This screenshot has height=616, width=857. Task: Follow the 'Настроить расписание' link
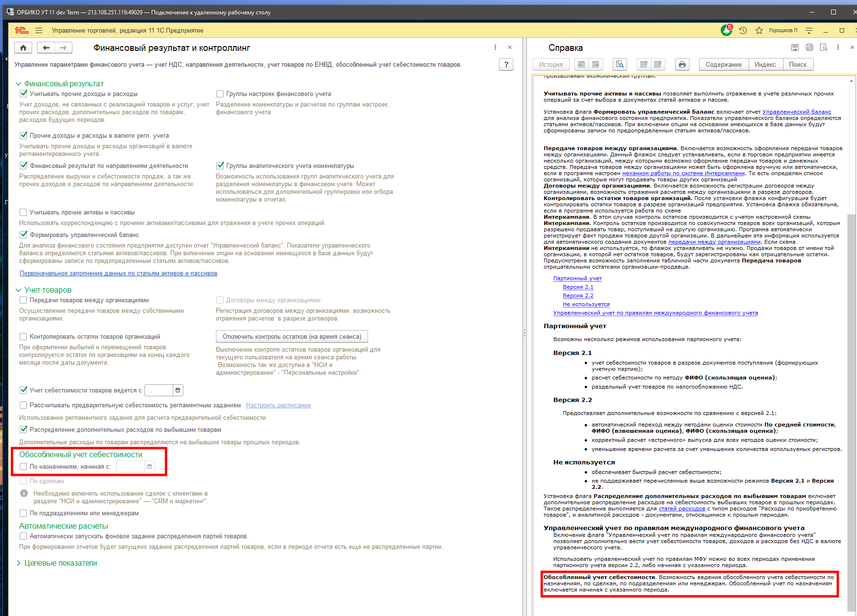(x=278, y=405)
